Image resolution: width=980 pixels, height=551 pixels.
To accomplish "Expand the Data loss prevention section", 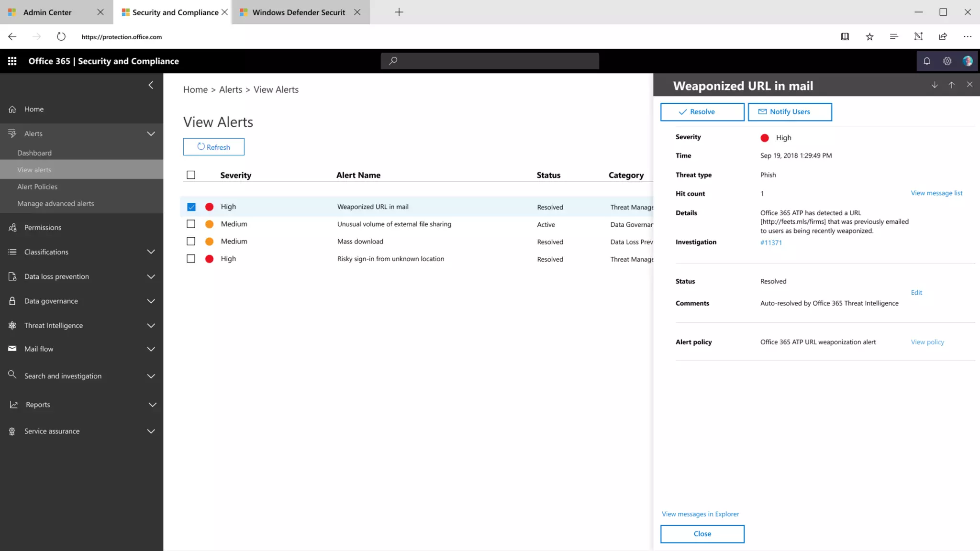I will (x=151, y=276).
